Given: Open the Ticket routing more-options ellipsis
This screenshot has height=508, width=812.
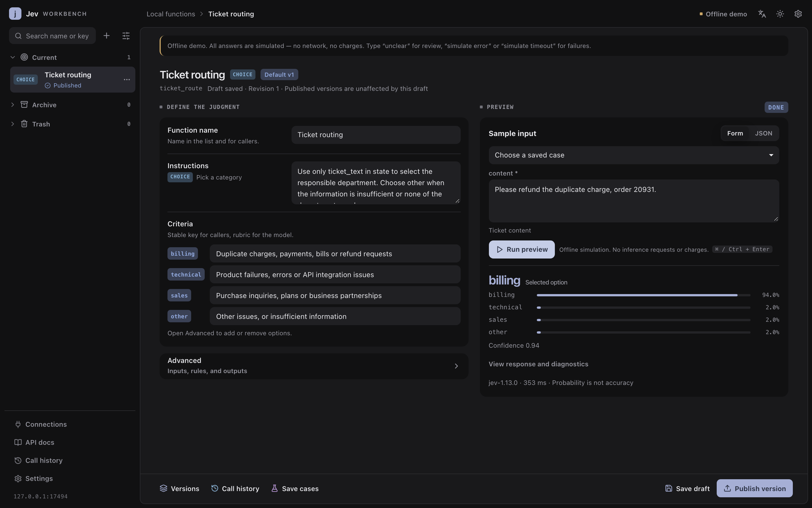Looking at the screenshot, I should coord(127,80).
